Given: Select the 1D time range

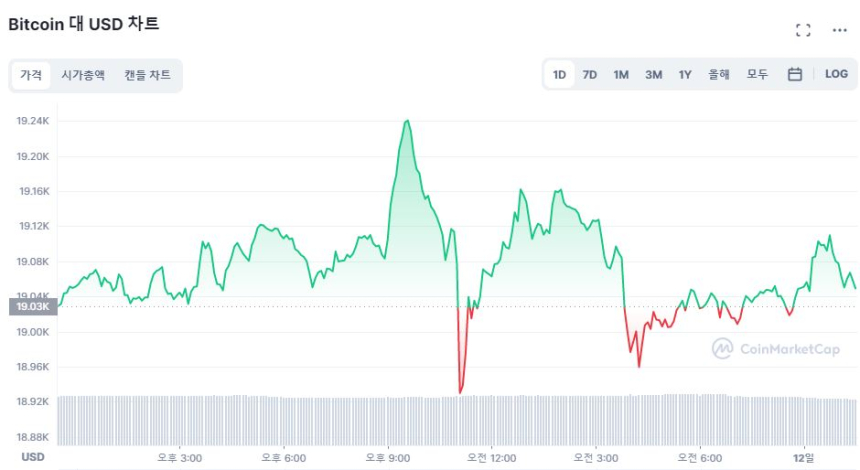Looking at the screenshot, I should point(560,74).
